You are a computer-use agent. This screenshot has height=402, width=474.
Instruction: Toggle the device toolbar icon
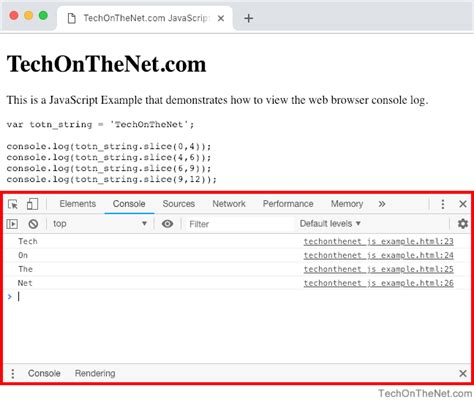[x=32, y=204]
